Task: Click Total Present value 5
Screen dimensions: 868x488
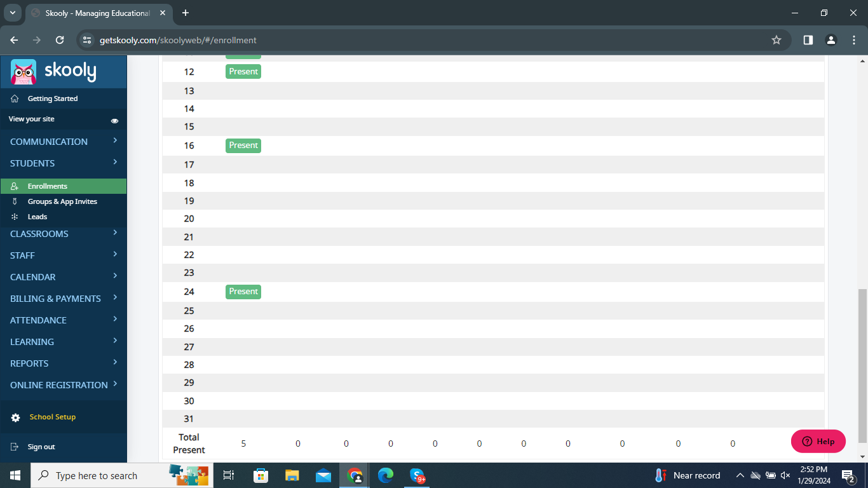Action: click(243, 444)
